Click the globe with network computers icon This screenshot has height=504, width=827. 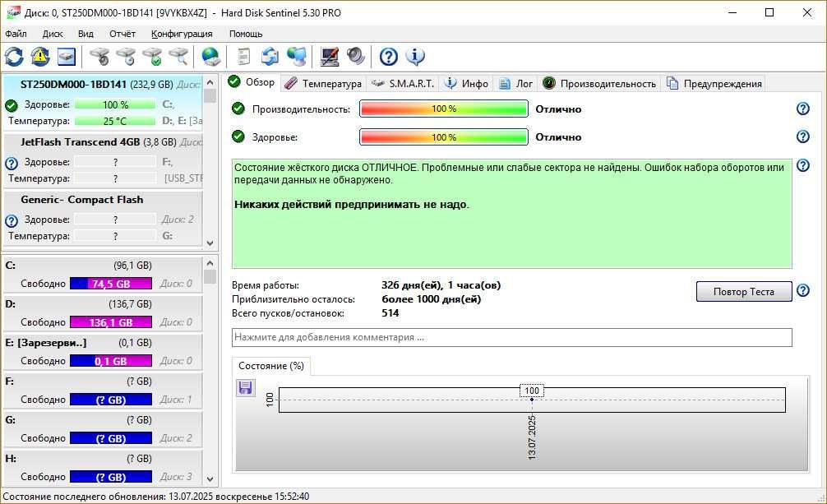click(x=297, y=57)
